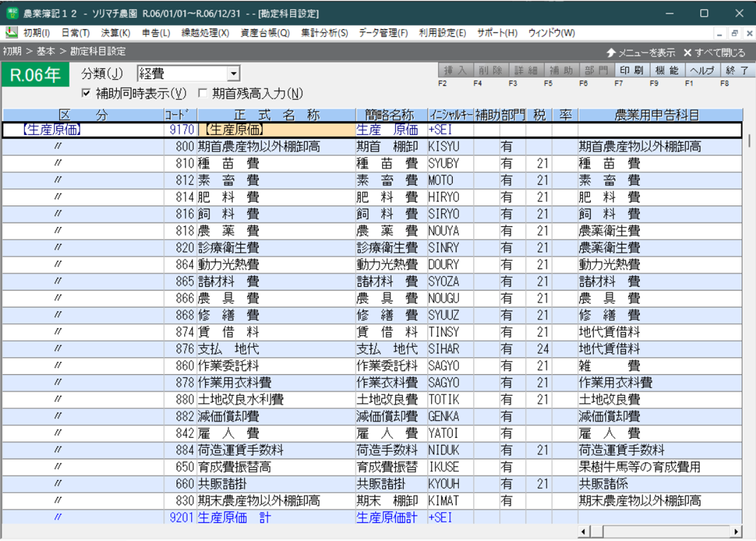This screenshot has width=756, height=541.
Task: Click the horizontal scrollbar left arrow
Action: tap(584, 531)
